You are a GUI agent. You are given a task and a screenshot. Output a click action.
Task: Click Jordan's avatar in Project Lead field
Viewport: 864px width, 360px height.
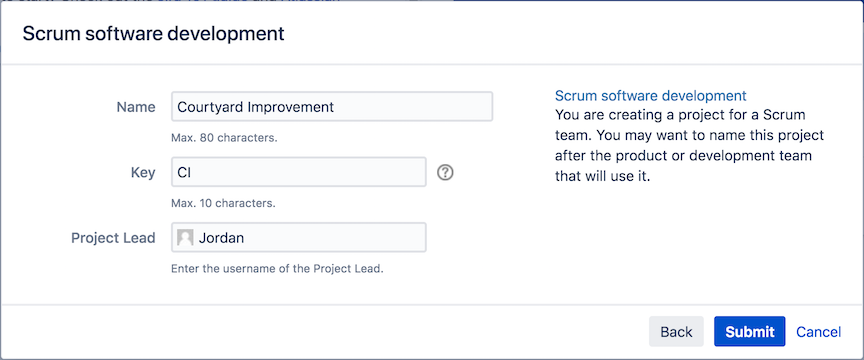point(185,238)
